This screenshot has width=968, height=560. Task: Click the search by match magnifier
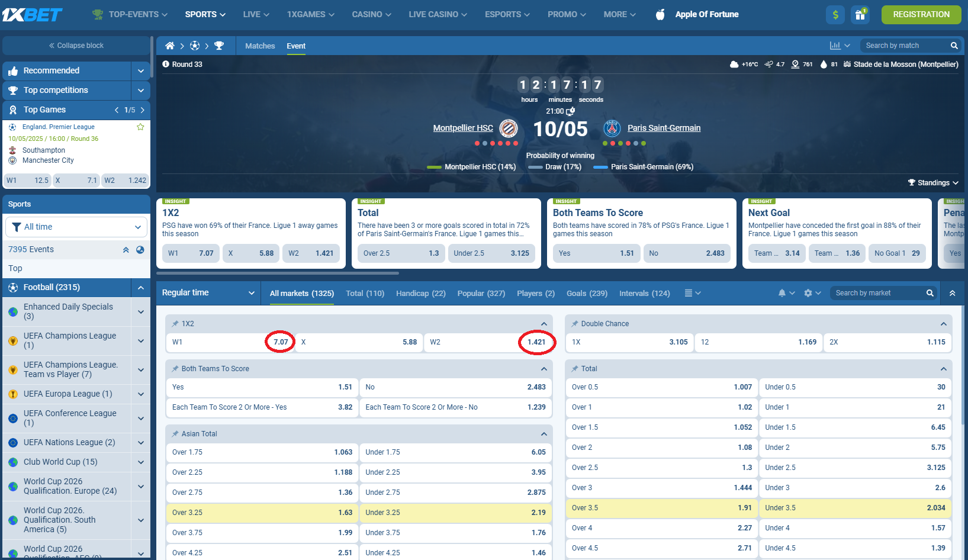(x=954, y=46)
